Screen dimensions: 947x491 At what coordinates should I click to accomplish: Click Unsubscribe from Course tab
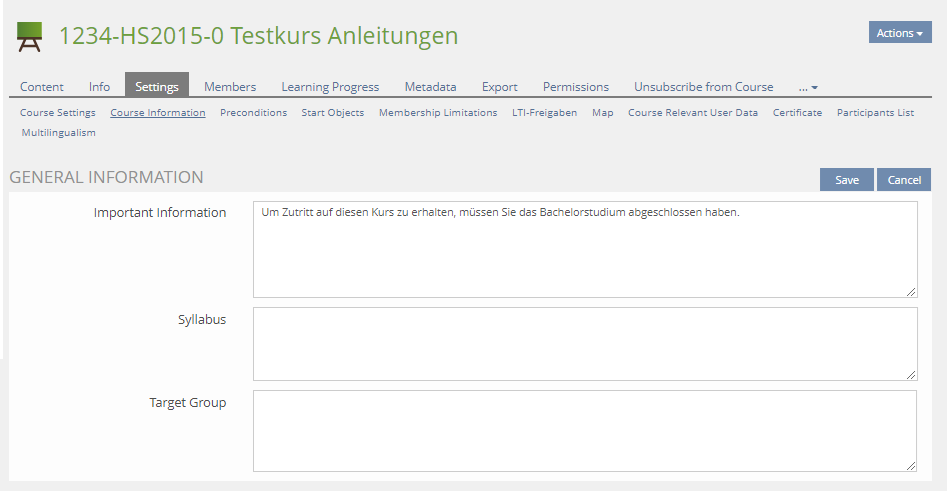click(x=703, y=87)
